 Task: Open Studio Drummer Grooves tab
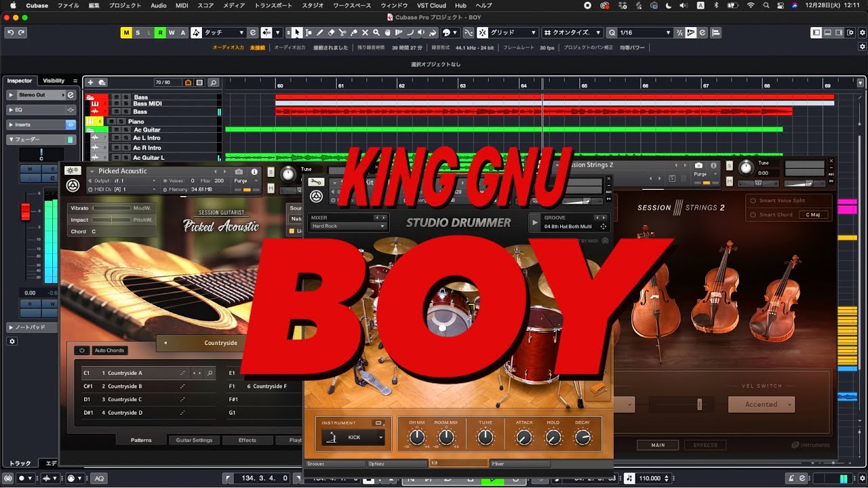pos(335,464)
